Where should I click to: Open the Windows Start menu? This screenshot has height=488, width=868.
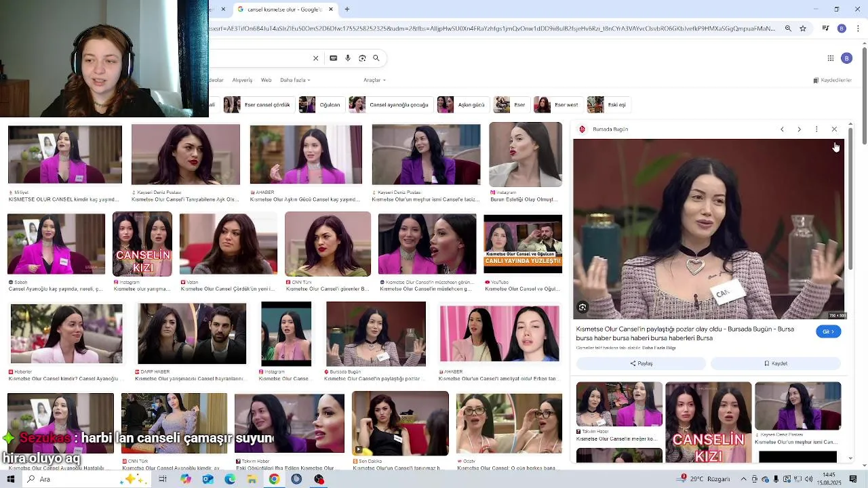point(10,479)
